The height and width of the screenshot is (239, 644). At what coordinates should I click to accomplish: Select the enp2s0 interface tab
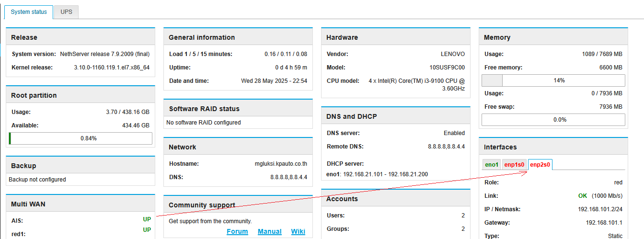[x=540, y=165]
